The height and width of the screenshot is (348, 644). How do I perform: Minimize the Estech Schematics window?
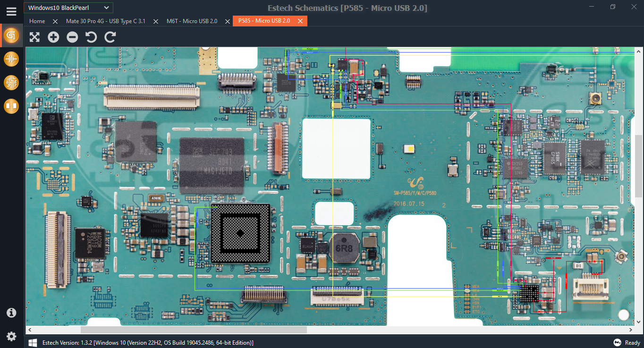click(x=592, y=7)
